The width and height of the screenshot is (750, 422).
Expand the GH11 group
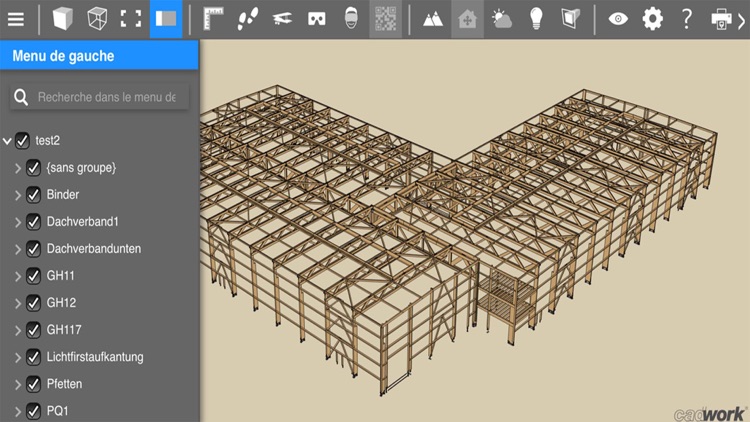point(18,276)
